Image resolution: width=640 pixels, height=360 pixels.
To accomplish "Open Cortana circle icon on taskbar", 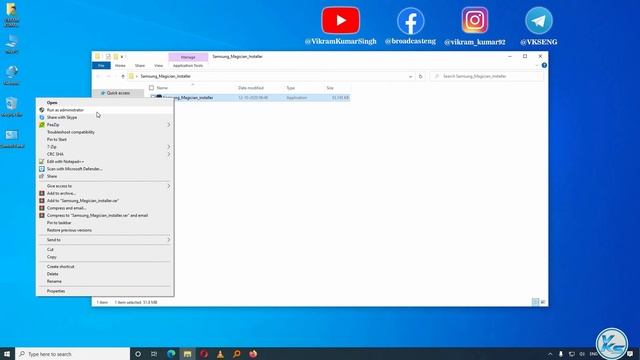I will pyautogui.click(x=138, y=354).
